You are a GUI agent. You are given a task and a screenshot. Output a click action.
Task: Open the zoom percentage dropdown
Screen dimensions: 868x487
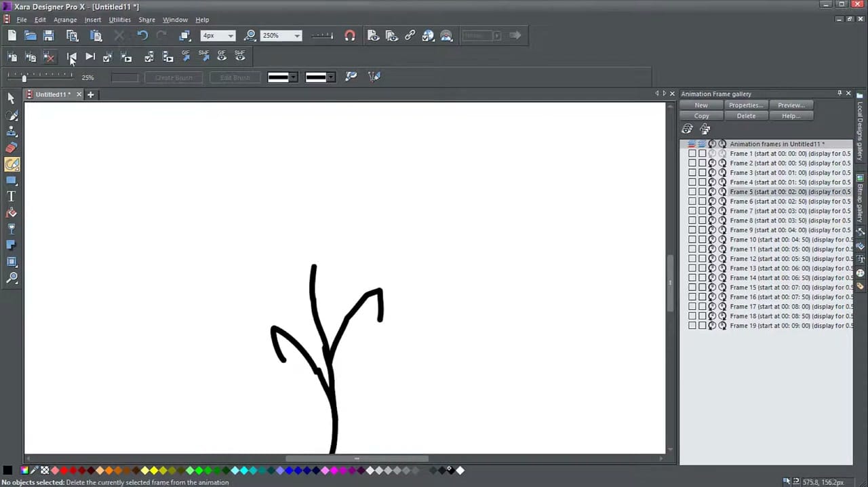coord(296,35)
